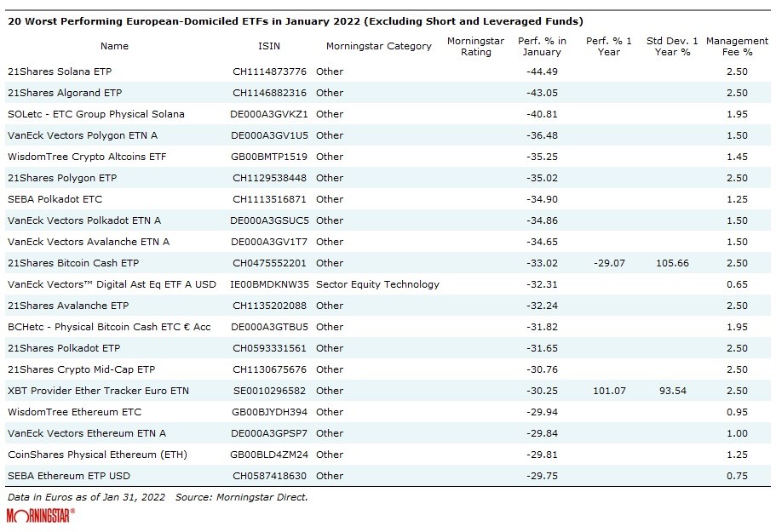Select ISIN code CH1146882316

pyautogui.click(x=270, y=93)
